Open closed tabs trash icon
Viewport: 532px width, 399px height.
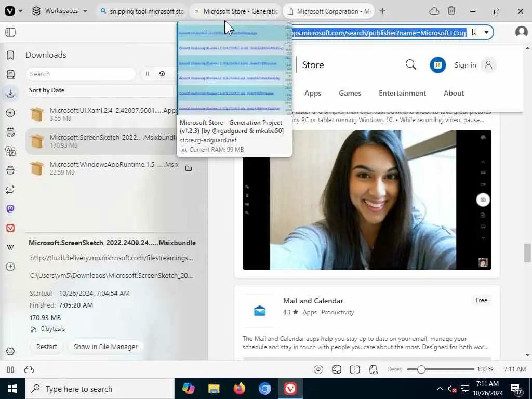pos(451,11)
